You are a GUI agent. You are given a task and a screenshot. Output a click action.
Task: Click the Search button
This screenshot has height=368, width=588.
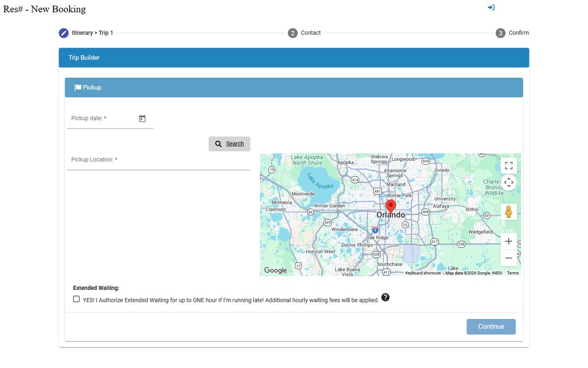(229, 144)
